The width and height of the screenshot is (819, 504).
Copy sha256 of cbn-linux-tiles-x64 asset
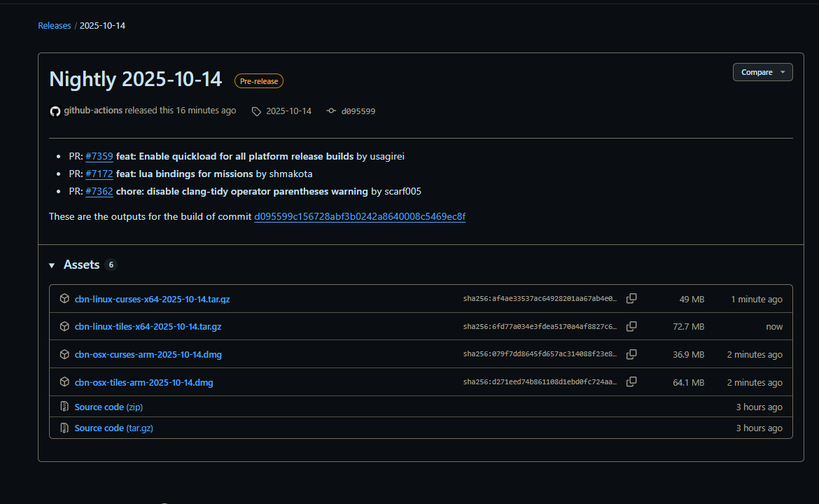point(631,326)
